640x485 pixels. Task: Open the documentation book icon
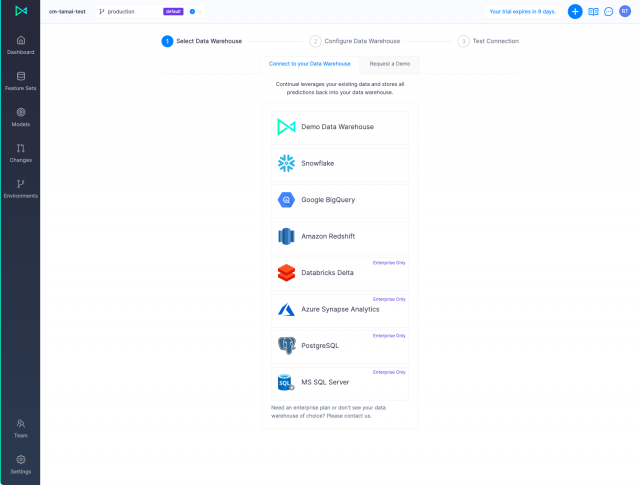pyautogui.click(x=593, y=12)
